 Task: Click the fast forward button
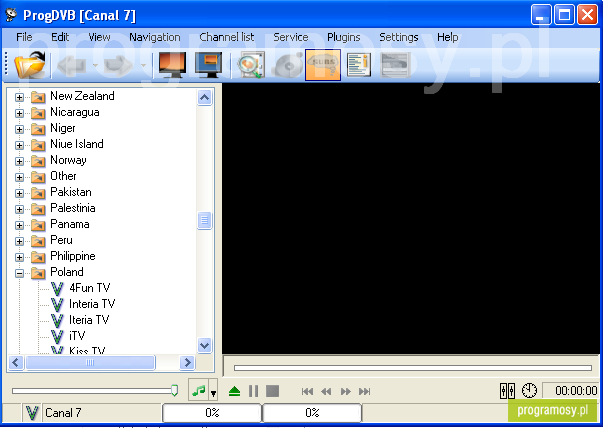pyautogui.click(x=346, y=391)
